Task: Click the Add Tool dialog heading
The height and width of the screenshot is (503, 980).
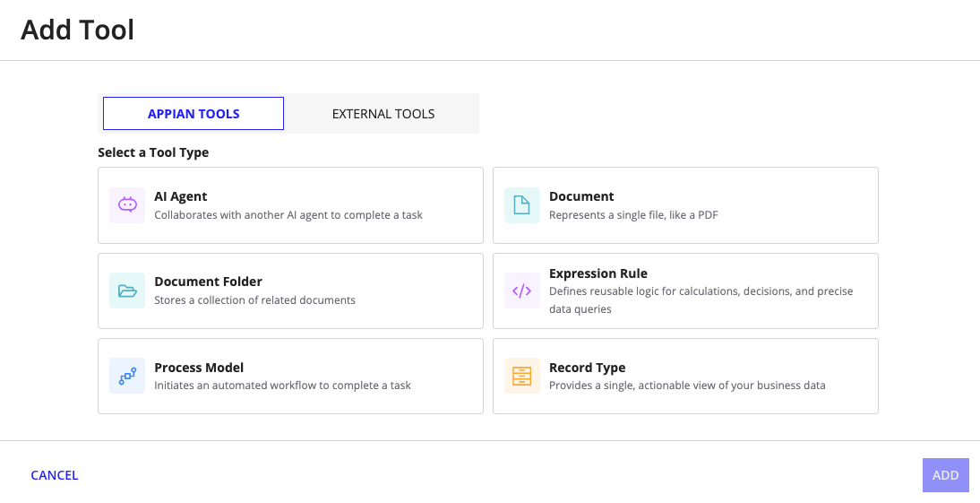Action: pos(78,30)
